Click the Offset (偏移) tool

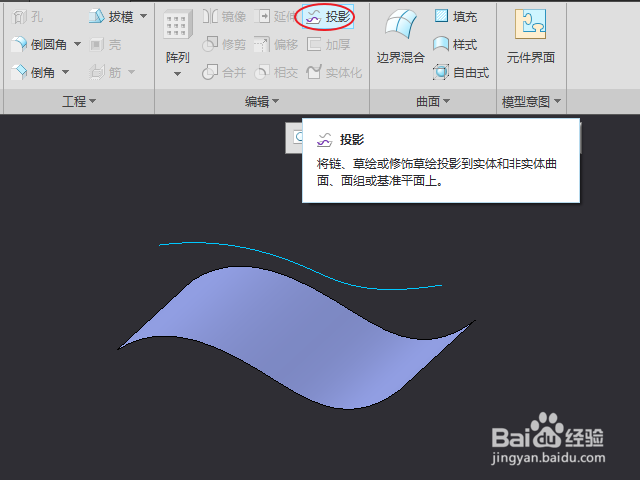276,44
